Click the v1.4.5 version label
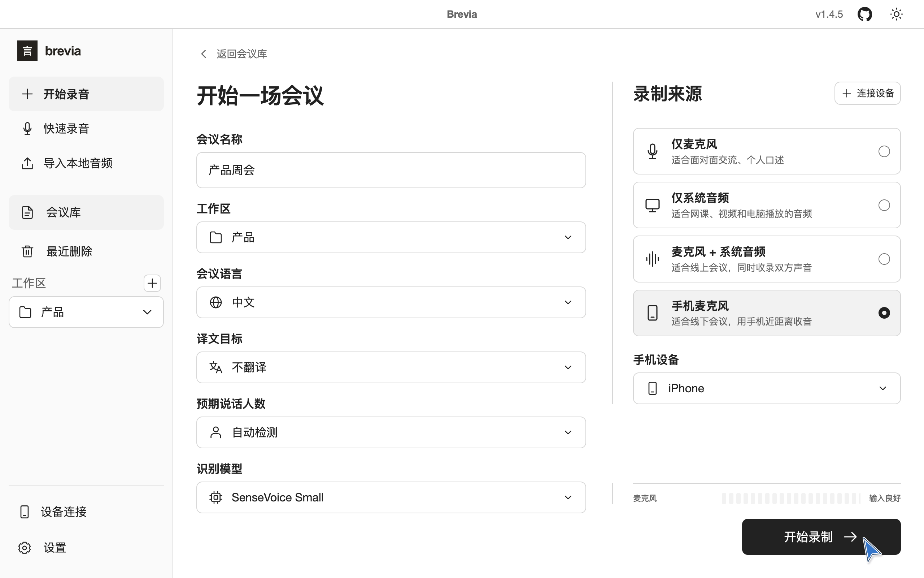924x578 pixels. [829, 14]
